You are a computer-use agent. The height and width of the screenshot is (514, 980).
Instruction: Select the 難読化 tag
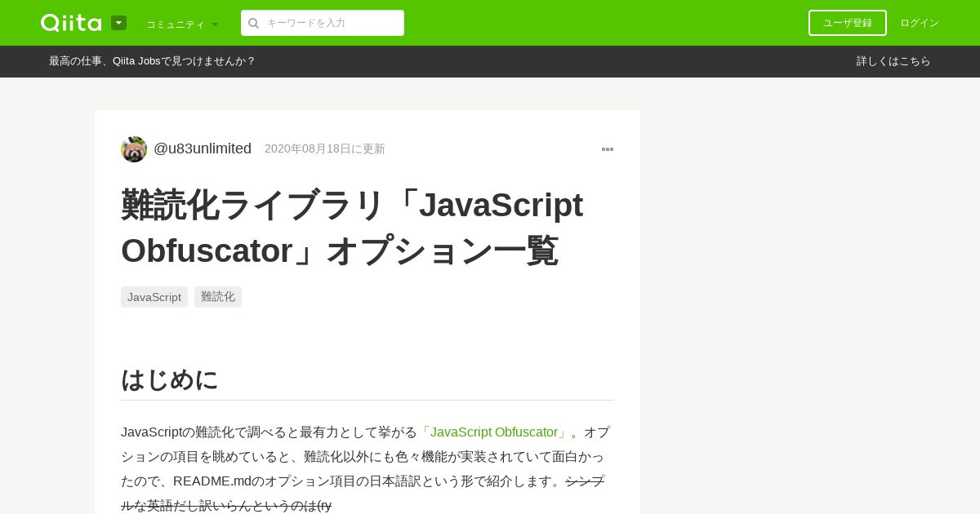point(218,297)
